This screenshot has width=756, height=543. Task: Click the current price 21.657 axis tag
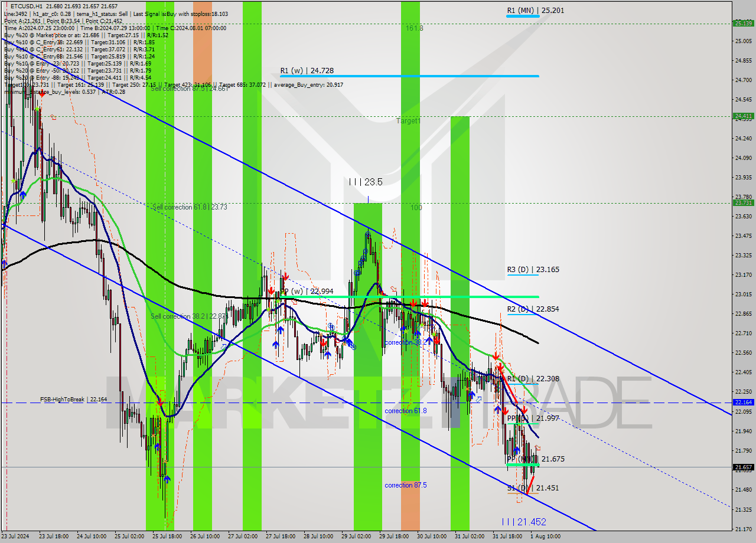click(x=742, y=467)
